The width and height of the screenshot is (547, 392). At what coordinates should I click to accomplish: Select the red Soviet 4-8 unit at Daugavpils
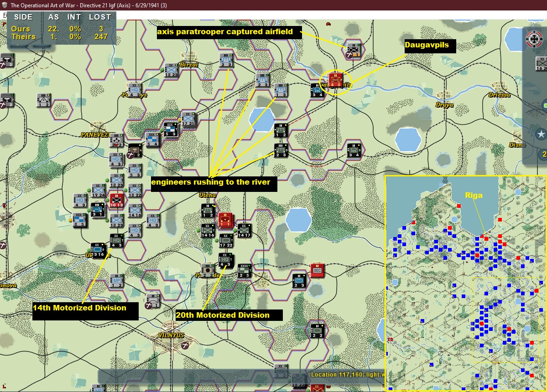[x=336, y=80]
